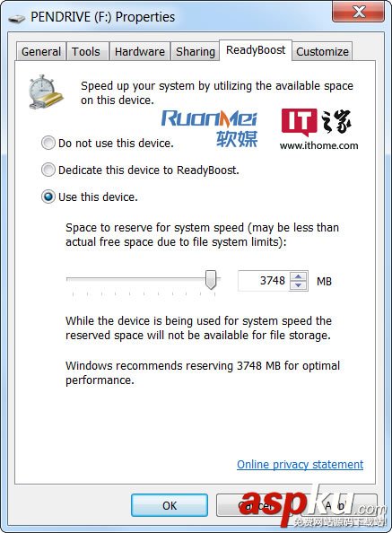392x533 pixels.
Task: Close the PENDRIVE Properties dialog
Action: pos(359,13)
